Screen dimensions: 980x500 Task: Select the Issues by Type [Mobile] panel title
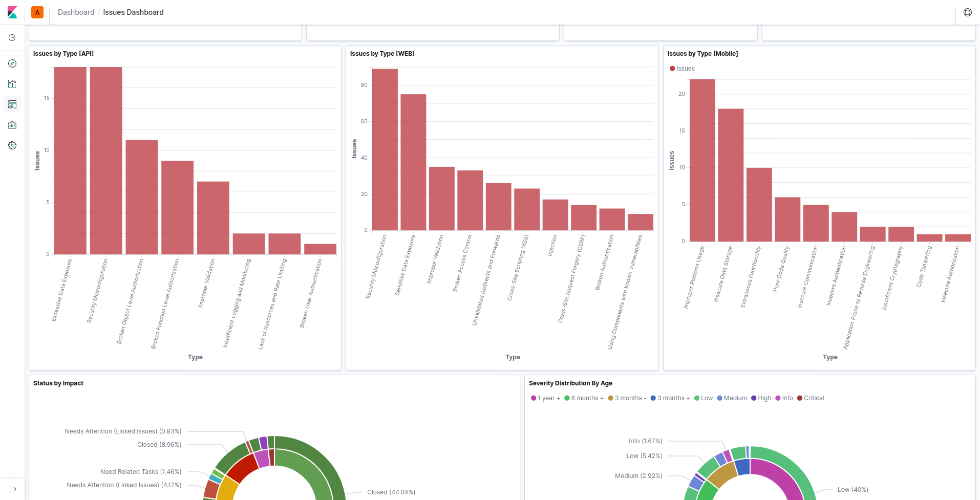click(x=702, y=54)
